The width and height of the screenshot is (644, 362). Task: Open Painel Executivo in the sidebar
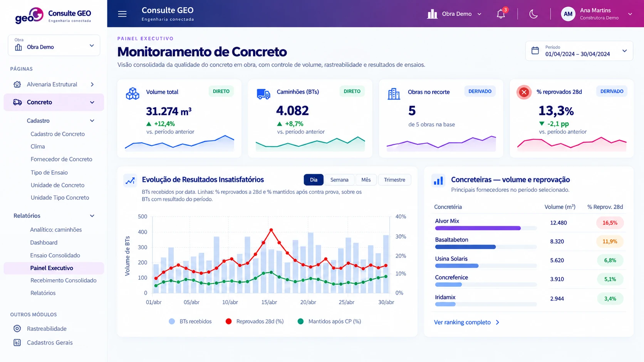tap(54, 268)
